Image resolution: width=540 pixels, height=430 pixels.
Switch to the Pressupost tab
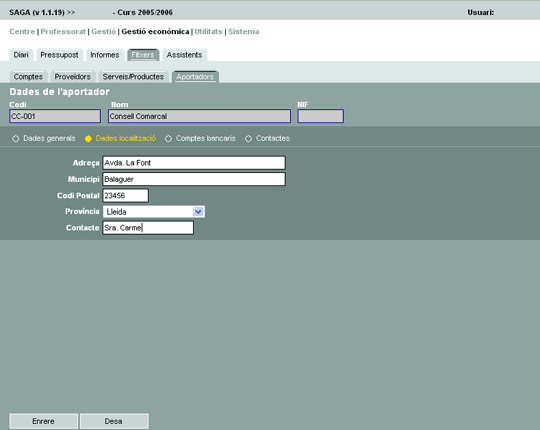pos(59,55)
